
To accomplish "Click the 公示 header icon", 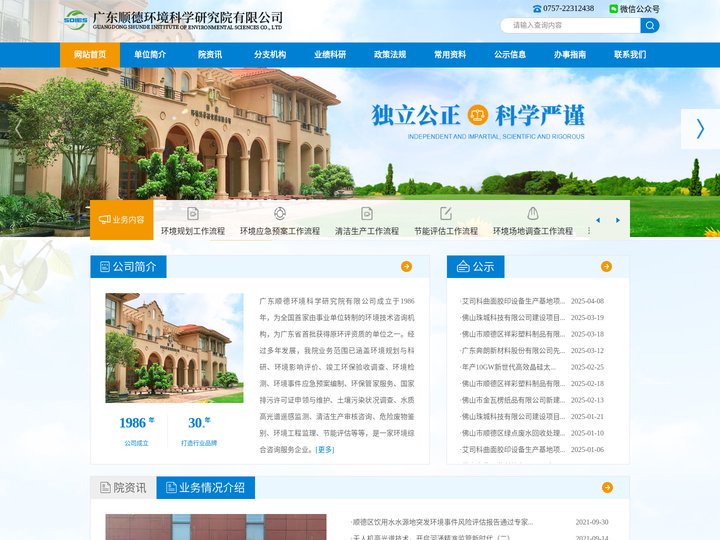I will pyautogui.click(x=463, y=266).
